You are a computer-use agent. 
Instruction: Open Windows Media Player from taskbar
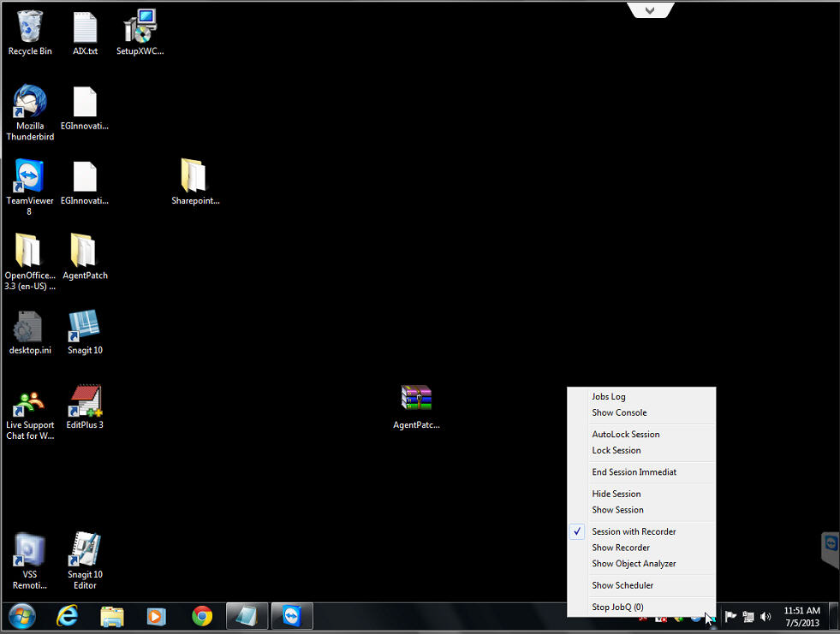[157, 616]
